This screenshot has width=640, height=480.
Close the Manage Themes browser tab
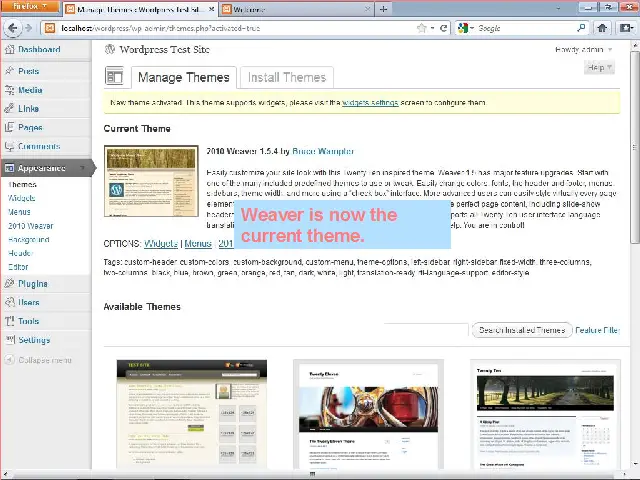click(211, 9)
